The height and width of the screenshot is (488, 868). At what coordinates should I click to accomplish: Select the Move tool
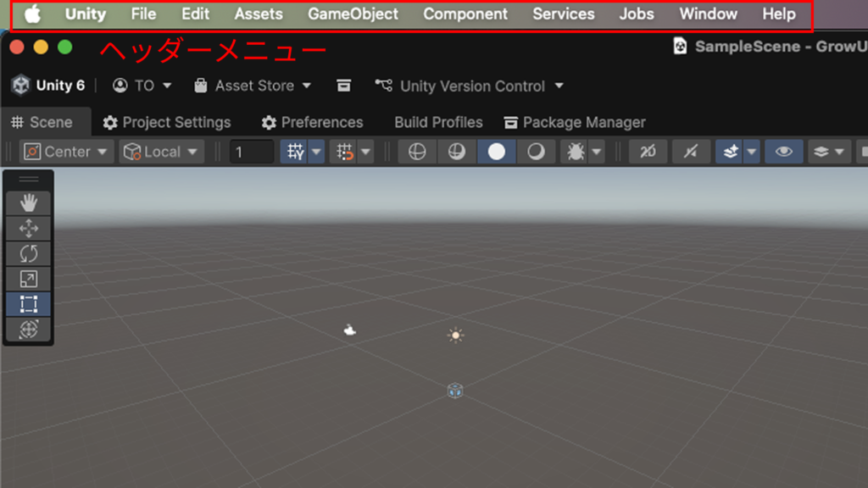point(29,228)
